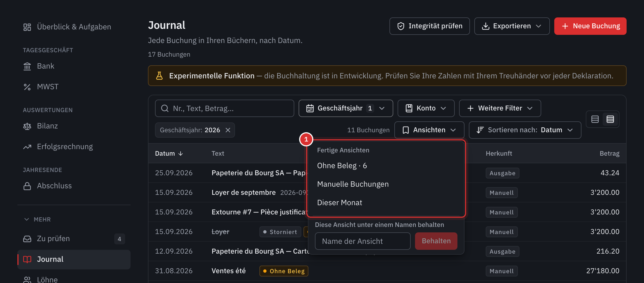Click the calendar icon on Geschäftsjahr filter

point(310,108)
